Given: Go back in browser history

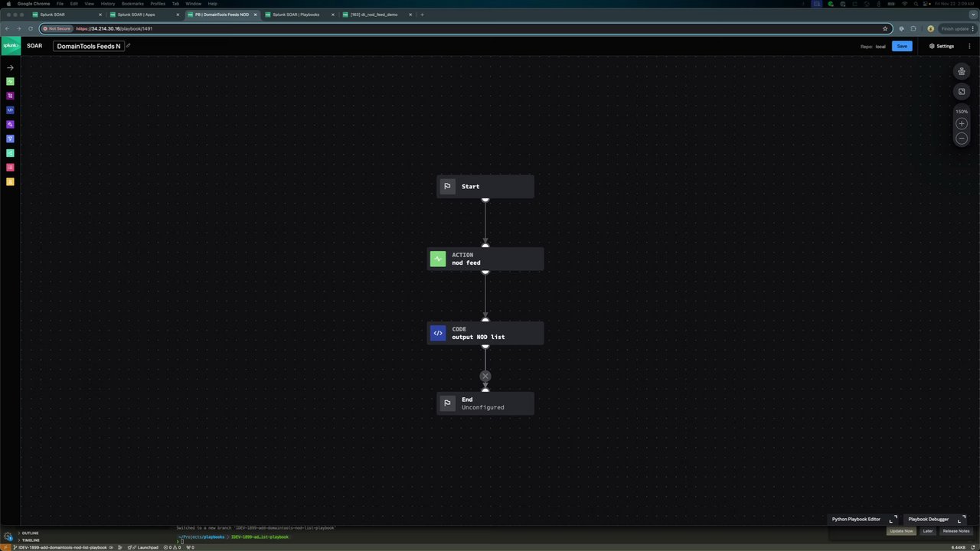Looking at the screenshot, I should (8, 28).
